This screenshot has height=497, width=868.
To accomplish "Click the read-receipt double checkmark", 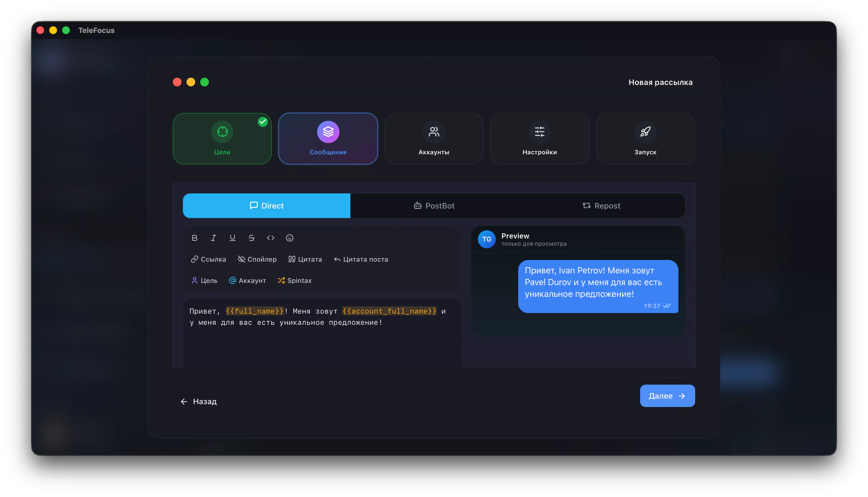I will pos(667,306).
